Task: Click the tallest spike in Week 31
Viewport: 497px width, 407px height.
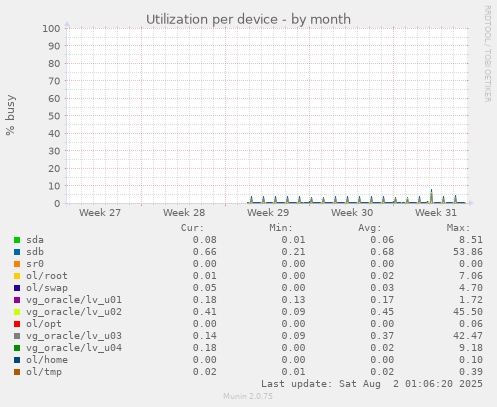Action: (431, 196)
